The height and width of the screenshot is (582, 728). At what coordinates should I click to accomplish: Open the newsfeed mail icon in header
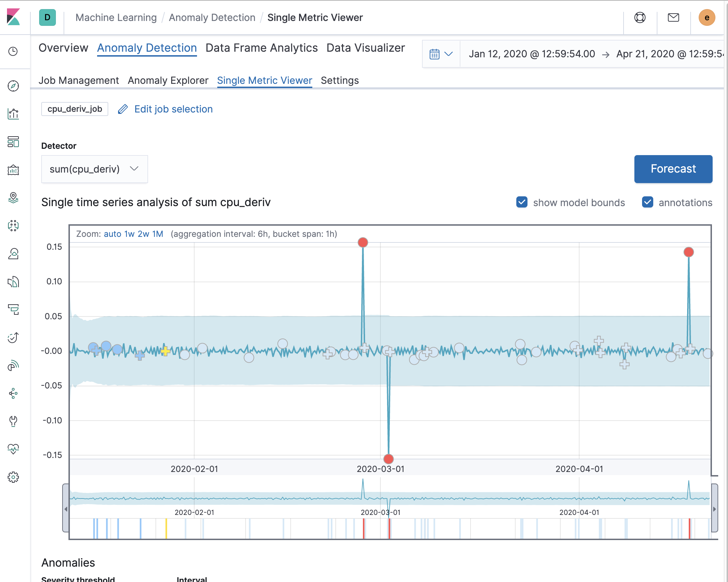[673, 17]
